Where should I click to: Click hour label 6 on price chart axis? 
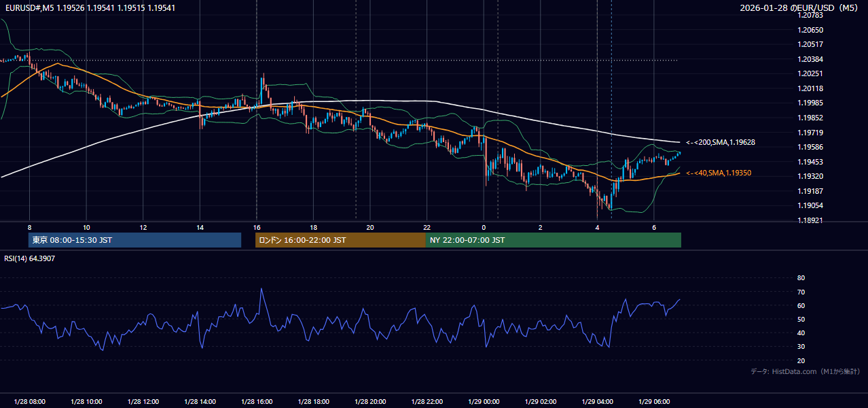(654, 227)
